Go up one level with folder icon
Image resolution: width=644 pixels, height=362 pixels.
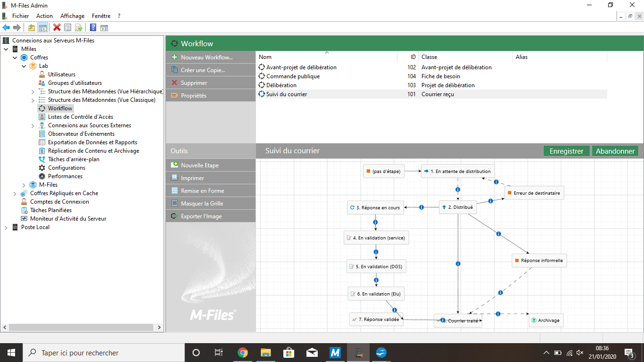pos(32,28)
